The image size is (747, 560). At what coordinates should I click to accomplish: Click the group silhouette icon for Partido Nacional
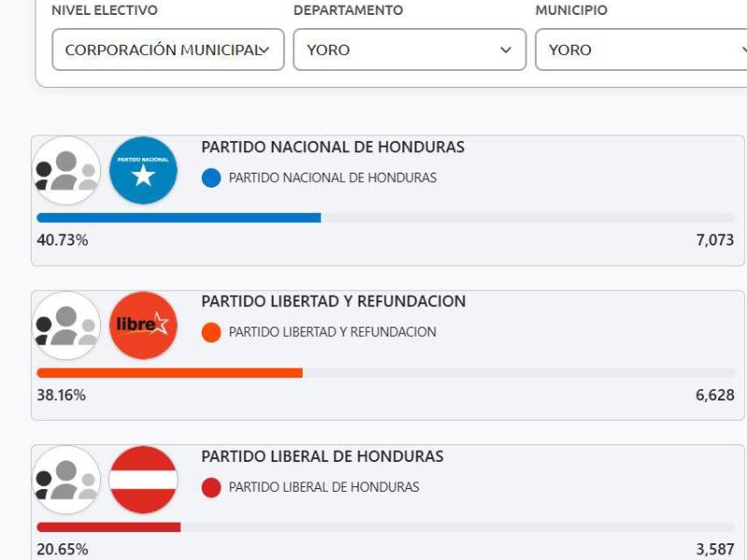coord(65,172)
